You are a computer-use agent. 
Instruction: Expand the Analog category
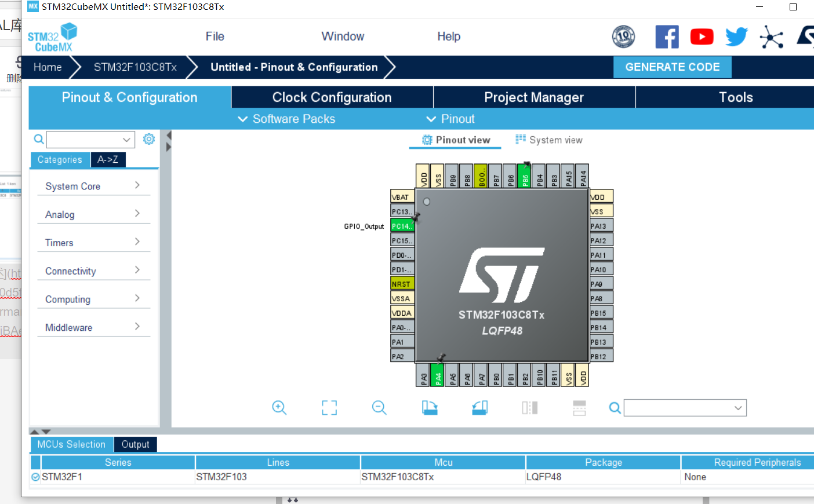coord(93,214)
